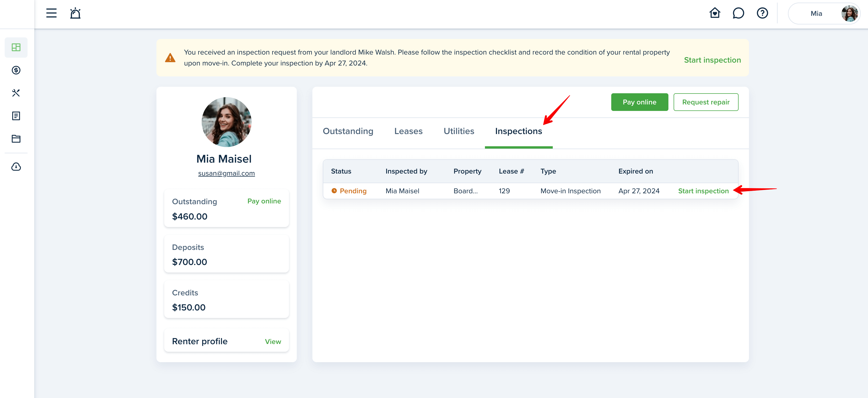
Task: Click the alarm siren notifications icon
Action: pyautogui.click(x=75, y=13)
